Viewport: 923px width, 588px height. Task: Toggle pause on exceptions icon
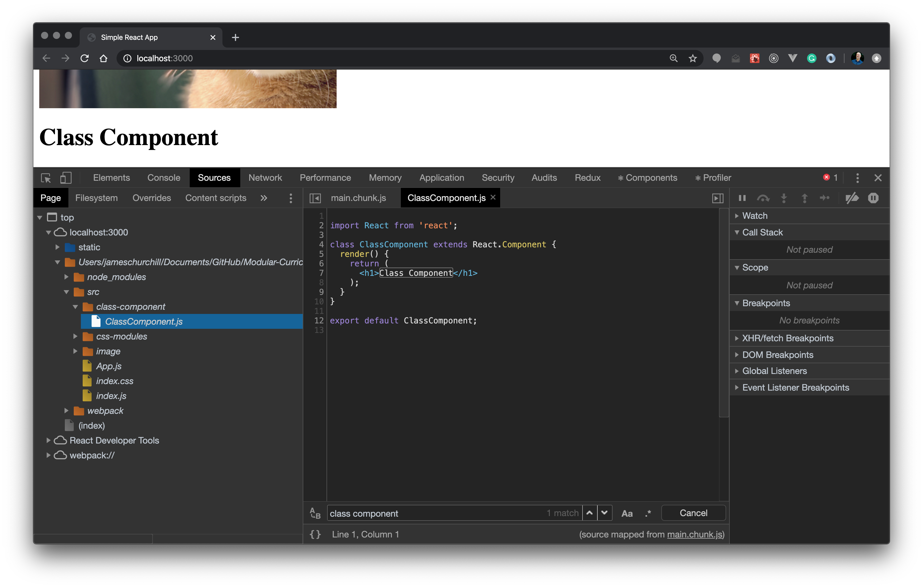tap(873, 198)
